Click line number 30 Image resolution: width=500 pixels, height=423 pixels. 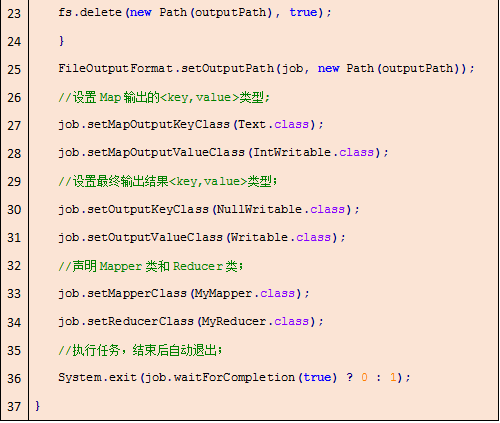click(x=14, y=210)
